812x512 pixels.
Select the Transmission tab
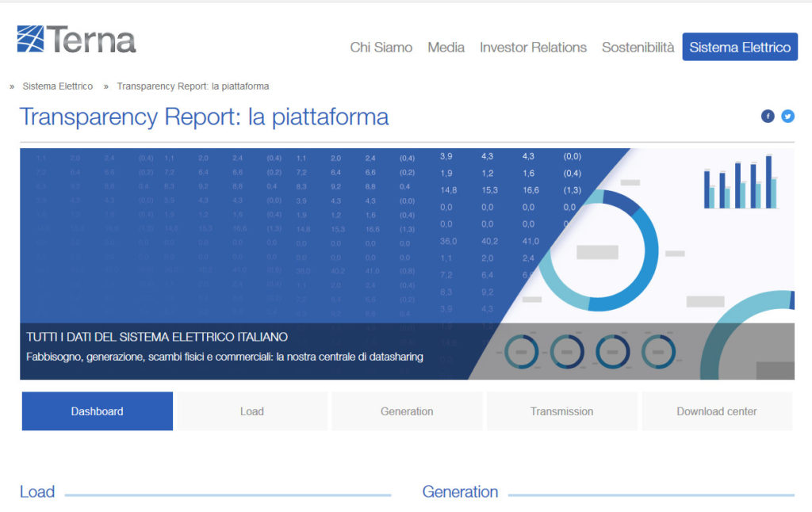[561, 411]
